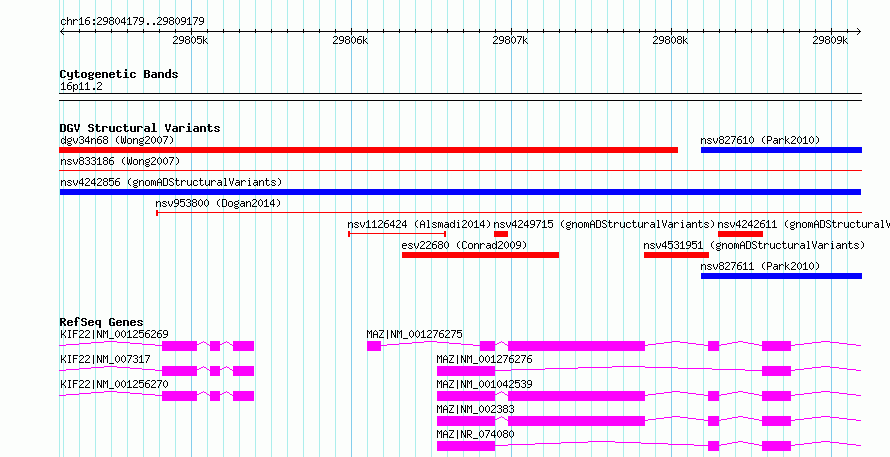Image resolution: width=890 pixels, height=457 pixels.
Task: Select the DGV Structural Variants track title
Action: [x=140, y=128]
